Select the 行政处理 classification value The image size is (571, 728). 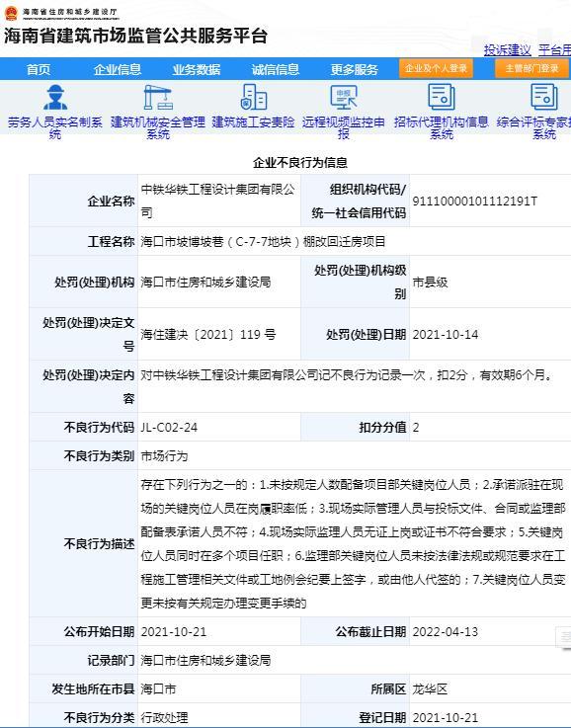click(164, 717)
